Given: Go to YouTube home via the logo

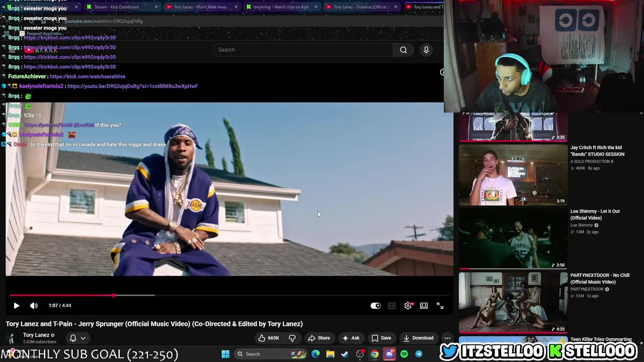Looking at the screenshot, I should [40, 50].
